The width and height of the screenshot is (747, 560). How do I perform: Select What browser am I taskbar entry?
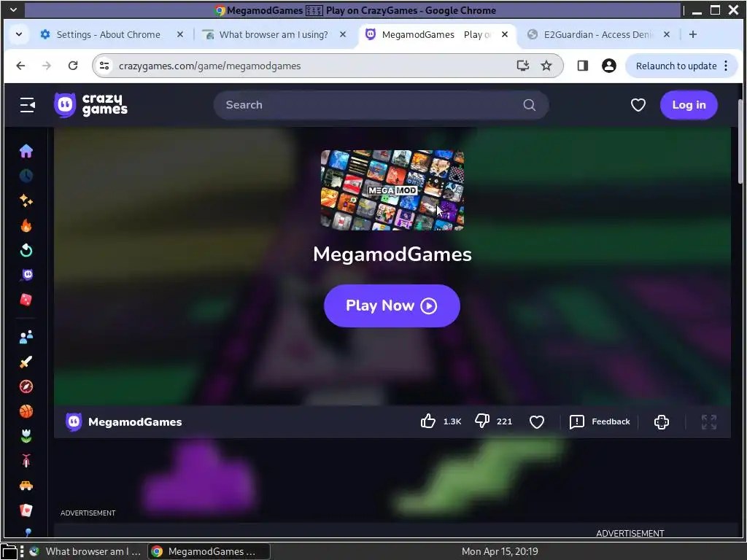click(86, 551)
